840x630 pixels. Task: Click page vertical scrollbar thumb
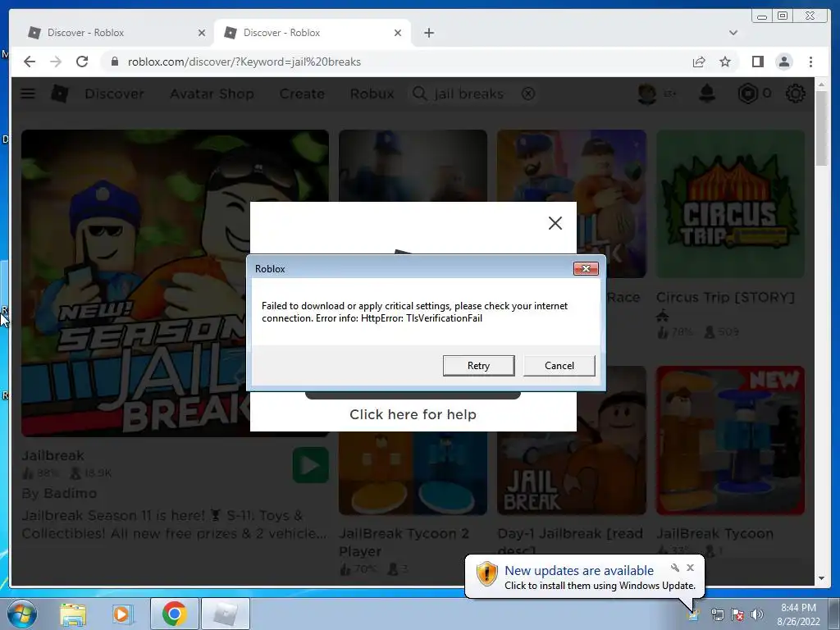pyautogui.click(x=821, y=129)
